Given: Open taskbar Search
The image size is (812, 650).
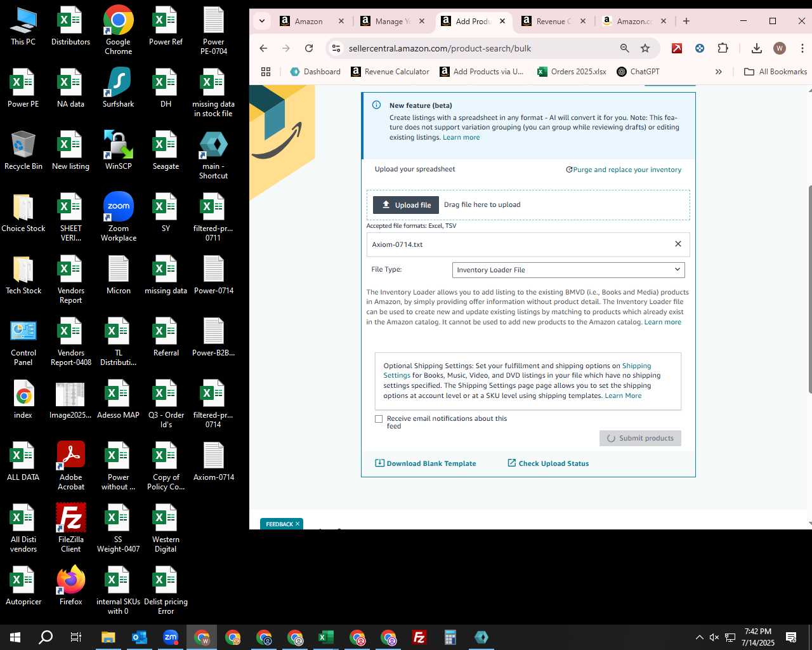Looking at the screenshot, I should pos(46,637).
